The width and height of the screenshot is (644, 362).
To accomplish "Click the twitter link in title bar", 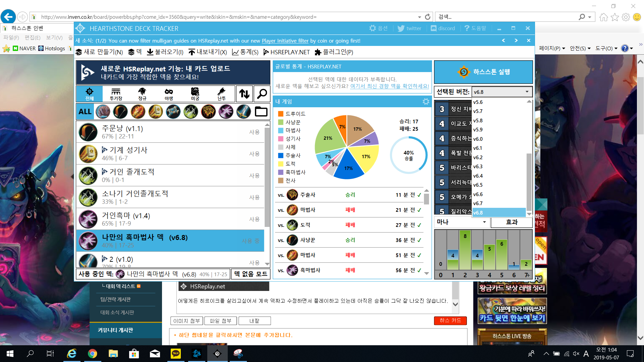I will click(409, 28).
